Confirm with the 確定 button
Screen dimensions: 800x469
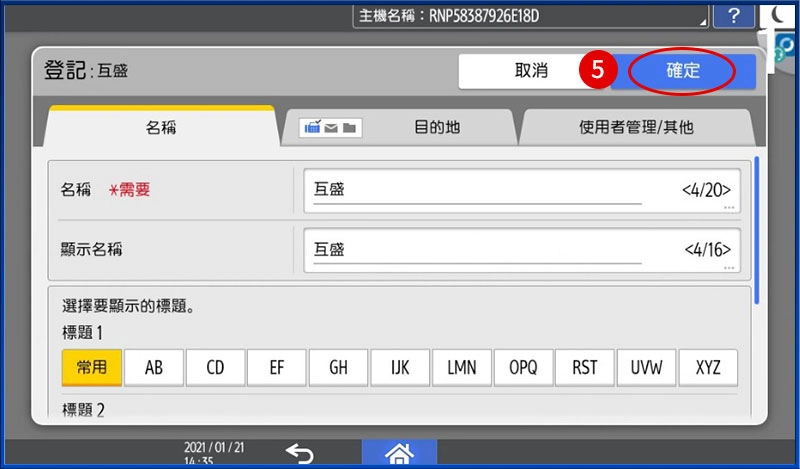click(683, 71)
